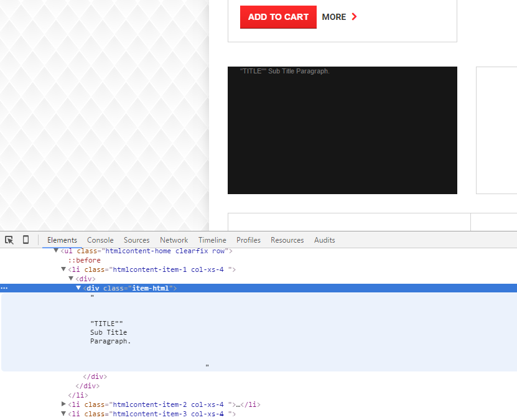The width and height of the screenshot is (517, 420).
Task: Open the Audits tab
Action: coord(324,240)
